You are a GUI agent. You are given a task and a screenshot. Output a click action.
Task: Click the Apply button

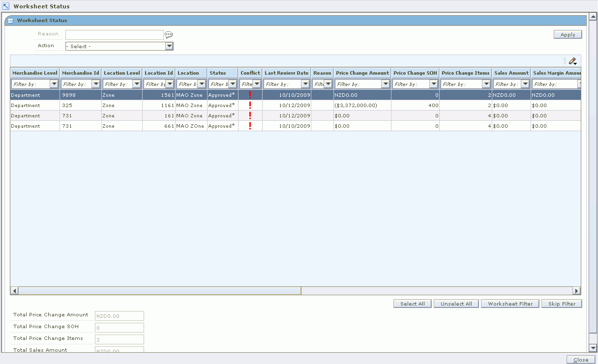point(568,34)
